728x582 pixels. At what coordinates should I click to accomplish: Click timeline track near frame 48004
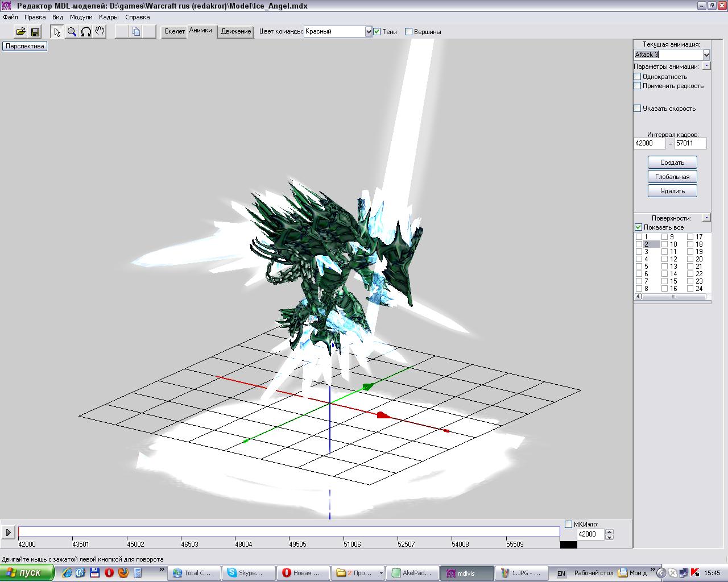[235, 532]
